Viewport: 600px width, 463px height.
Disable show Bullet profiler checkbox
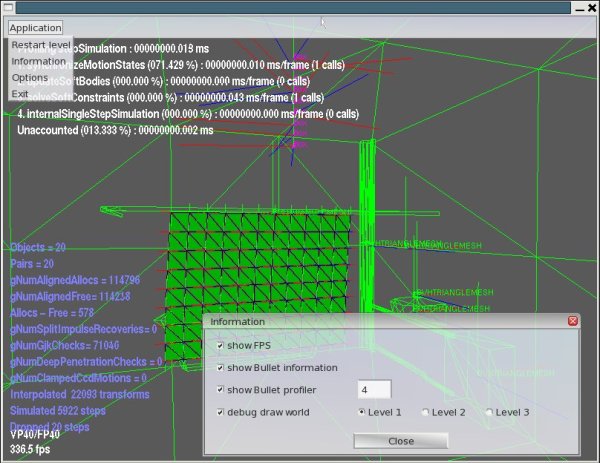click(x=220, y=390)
